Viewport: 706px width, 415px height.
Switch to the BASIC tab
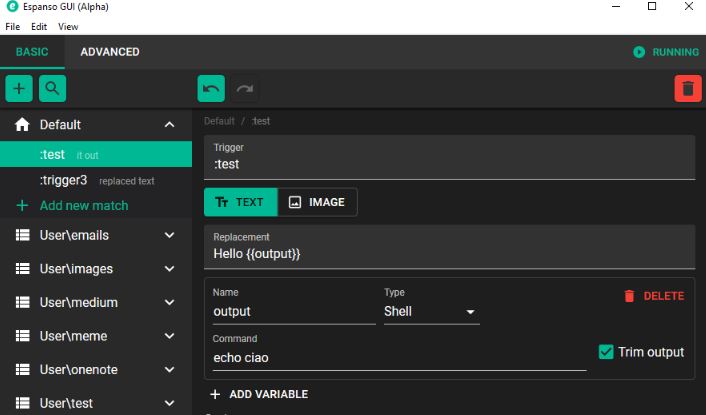click(x=32, y=52)
